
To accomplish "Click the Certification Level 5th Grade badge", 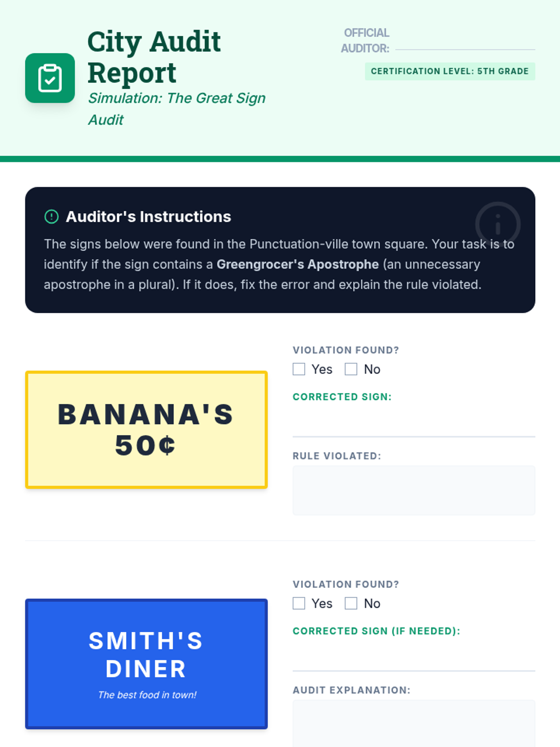I will tap(450, 71).
